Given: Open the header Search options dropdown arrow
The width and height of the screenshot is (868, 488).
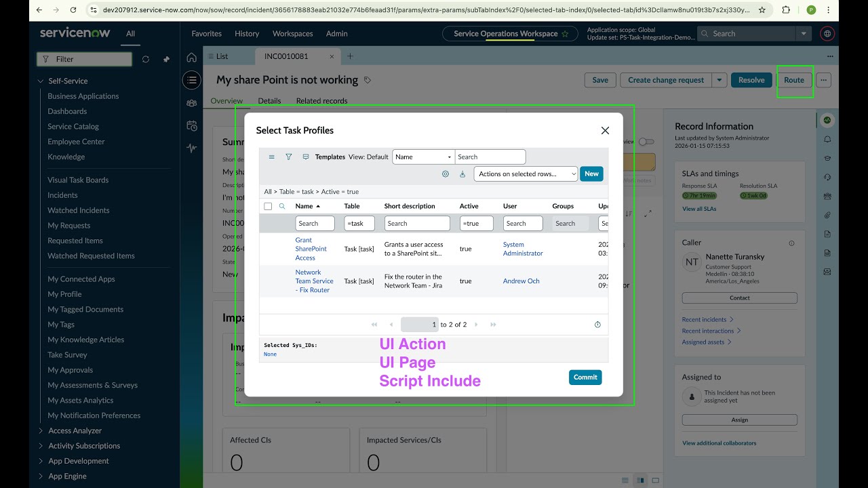Looking at the screenshot, I should 804,33.
